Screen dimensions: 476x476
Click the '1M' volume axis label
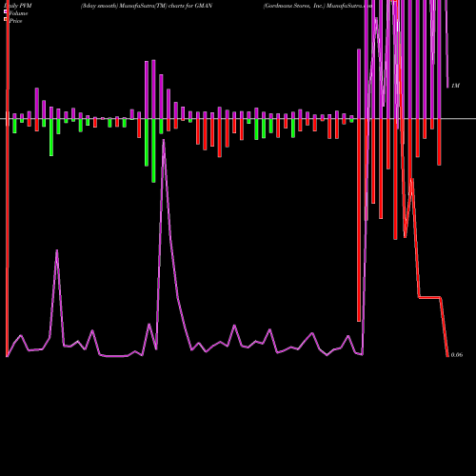pos(455,86)
